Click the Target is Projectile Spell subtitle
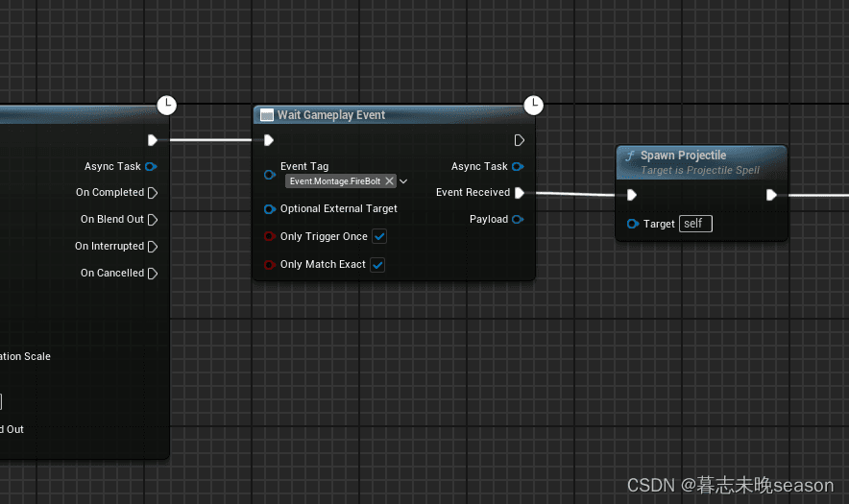The height and width of the screenshot is (504, 849). coord(700,170)
